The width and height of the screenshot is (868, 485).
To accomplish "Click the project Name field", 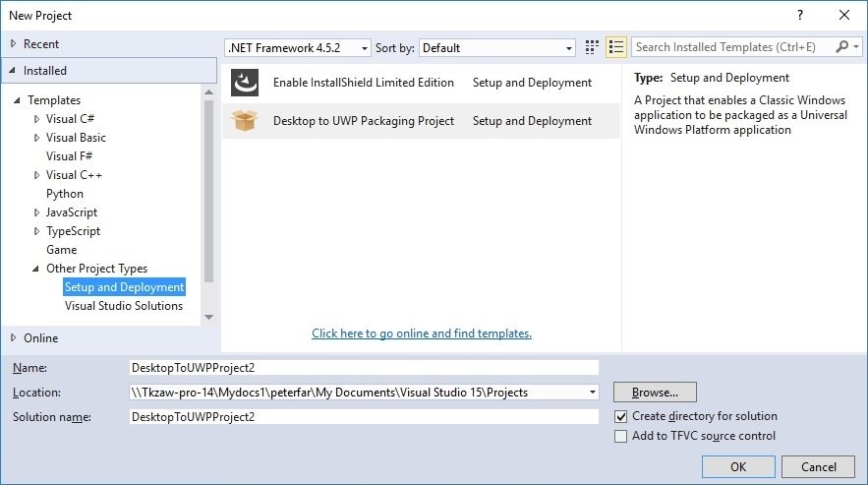I will tap(364, 368).
